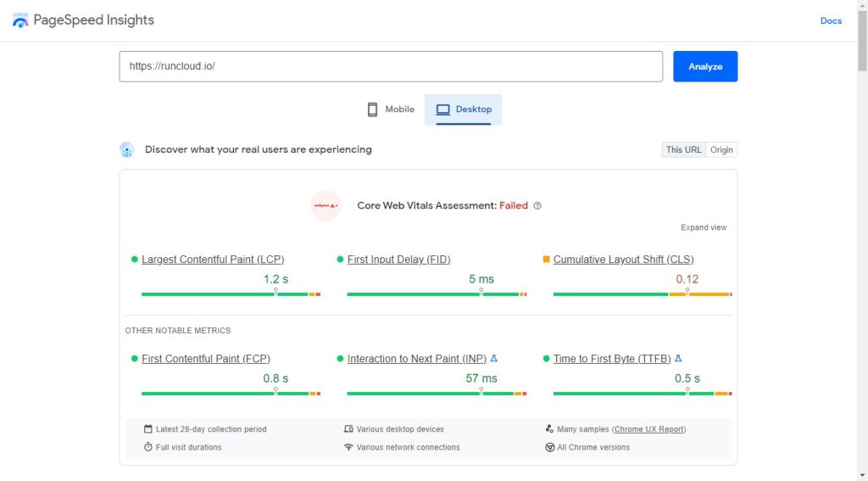Click the 'All Chrome versions' text
Viewport: 868px width, 481px height.
pos(593,447)
